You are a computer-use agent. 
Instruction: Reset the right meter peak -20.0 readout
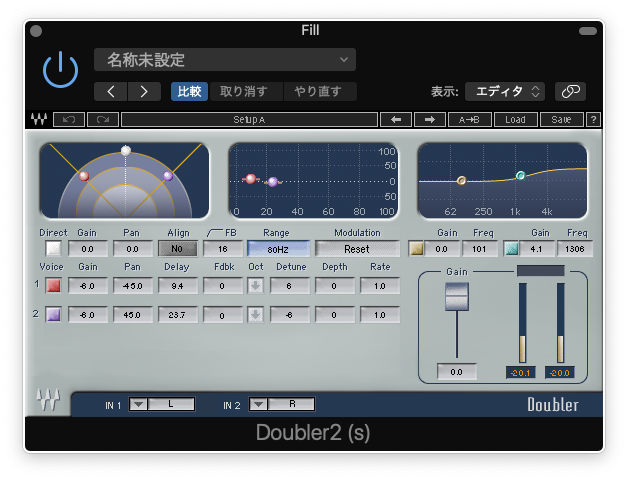click(x=560, y=373)
